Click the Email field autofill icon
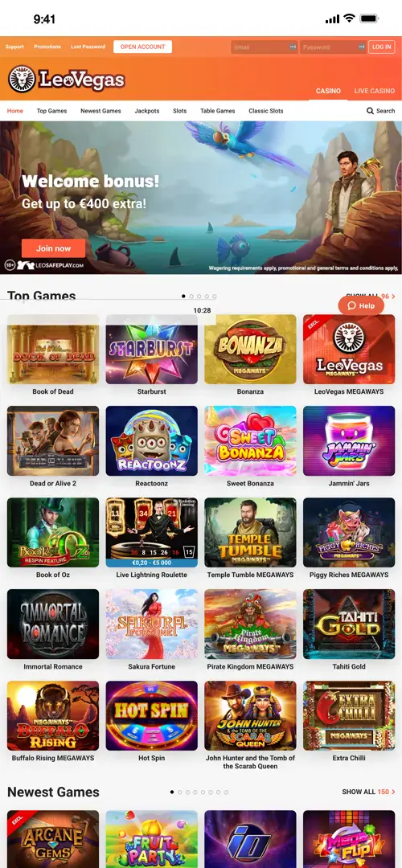The width and height of the screenshot is (402, 868). [293, 47]
